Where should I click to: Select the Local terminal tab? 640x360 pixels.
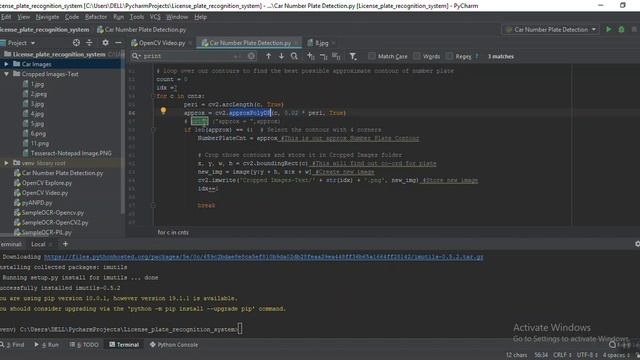pos(38,244)
